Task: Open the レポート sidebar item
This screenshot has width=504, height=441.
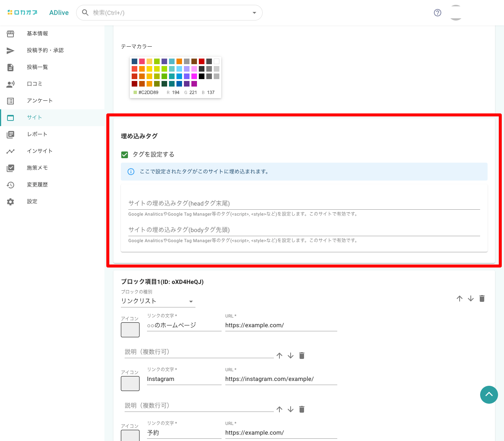Action: click(x=37, y=134)
